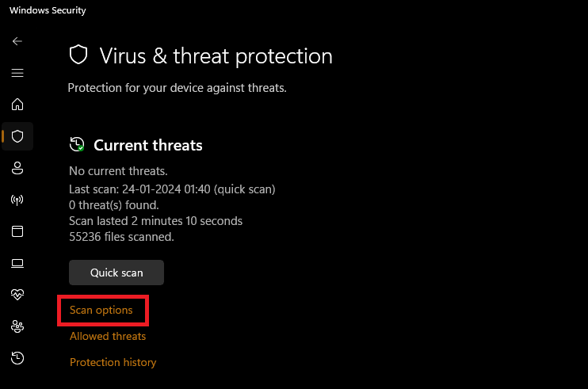The height and width of the screenshot is (389, 588).
Task: Open the Protection history link
Action: tap(113, 362)
